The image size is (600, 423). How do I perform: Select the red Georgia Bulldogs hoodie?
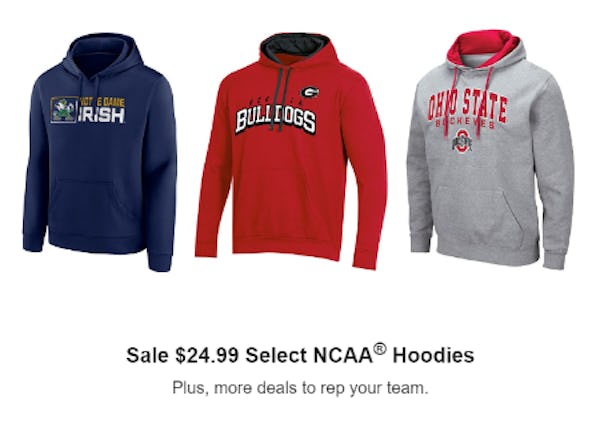tap(291, 151)
